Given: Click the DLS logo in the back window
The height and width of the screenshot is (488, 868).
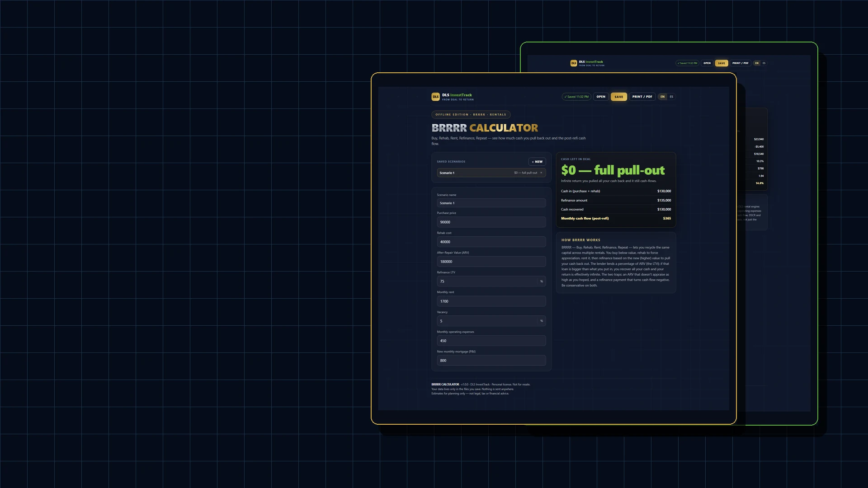Looking at the screenshot, I should pyautogui.click(x=574, y=63).
